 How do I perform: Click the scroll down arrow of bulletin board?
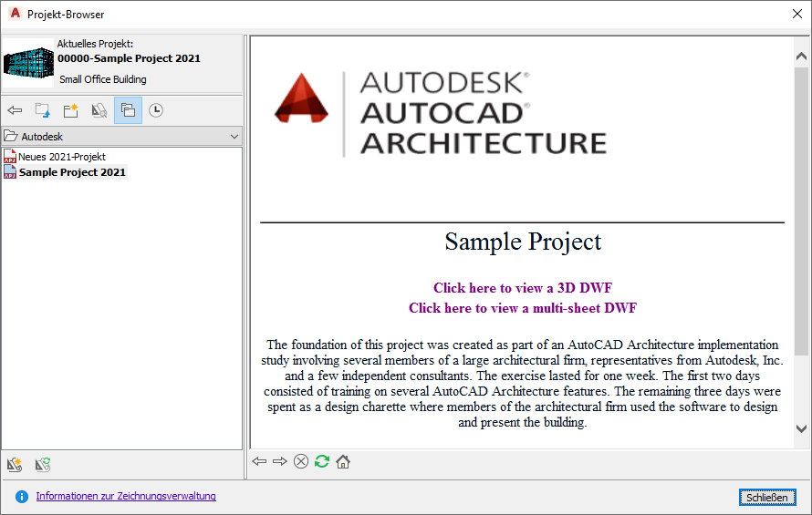coord(801,428)
